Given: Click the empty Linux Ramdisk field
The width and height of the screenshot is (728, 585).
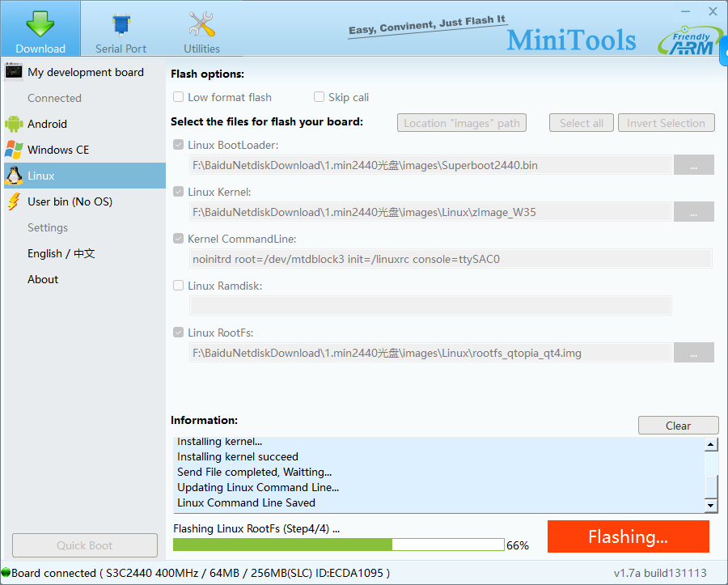Looking at the screenshot, I should point(430,306).
